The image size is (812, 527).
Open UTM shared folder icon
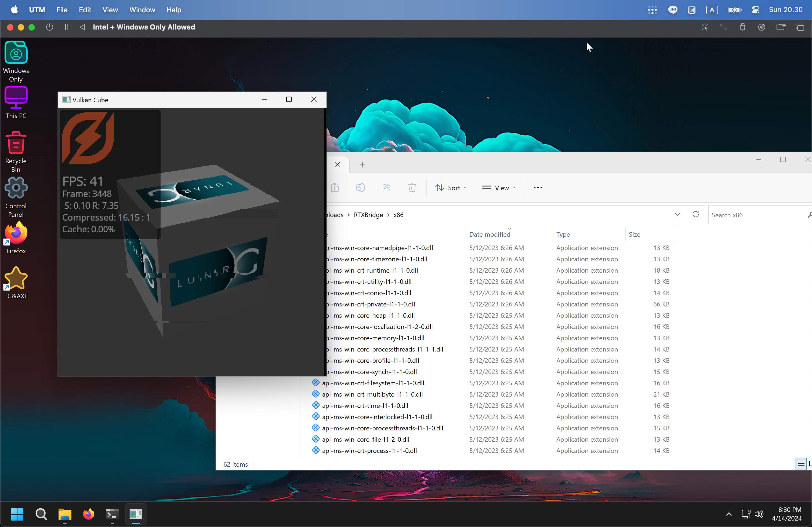point(781,27)
